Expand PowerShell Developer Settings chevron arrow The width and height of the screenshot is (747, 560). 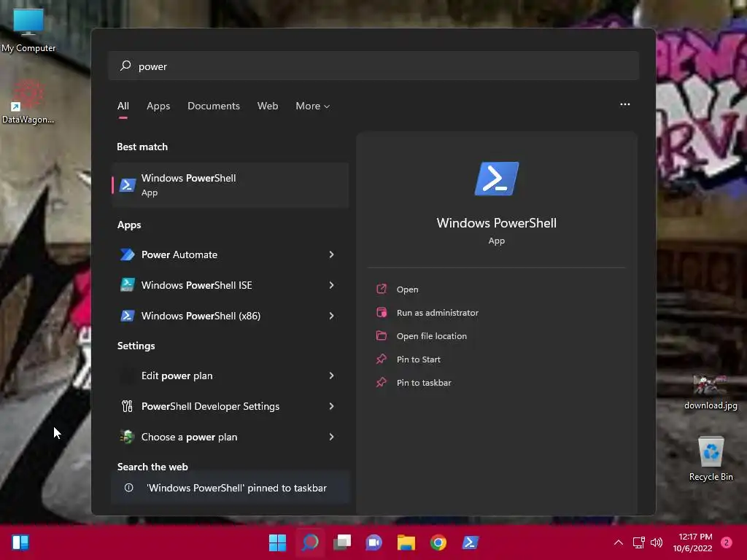pyautogui.click(x=332, y=406)
